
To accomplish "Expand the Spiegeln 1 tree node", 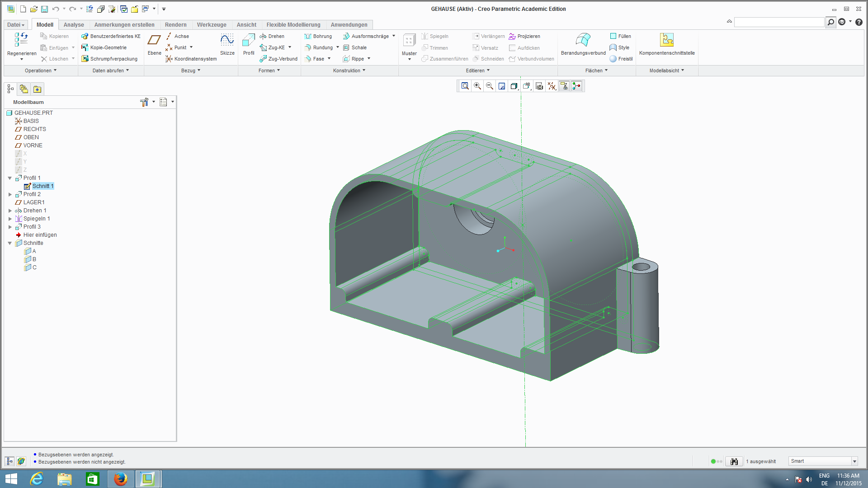I will click(x=10, y=219).
